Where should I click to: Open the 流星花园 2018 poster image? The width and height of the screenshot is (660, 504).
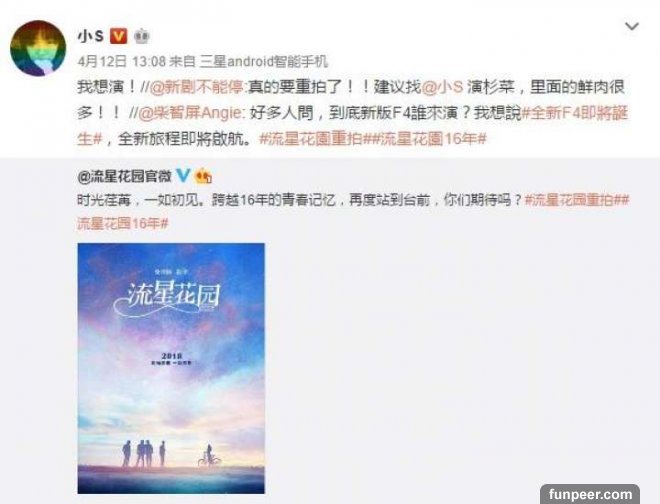click(x=171, y=368)
